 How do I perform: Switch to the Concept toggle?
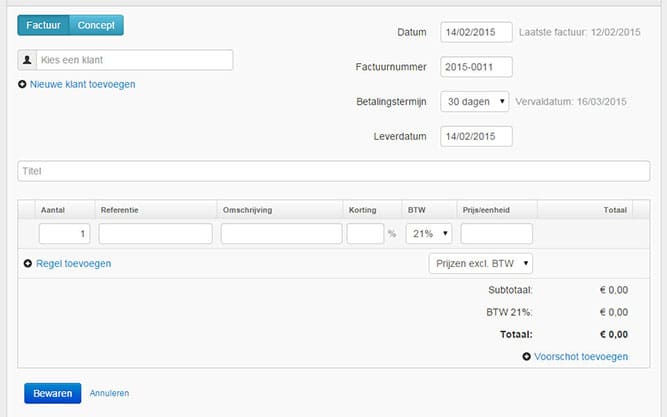pos(96,25)
